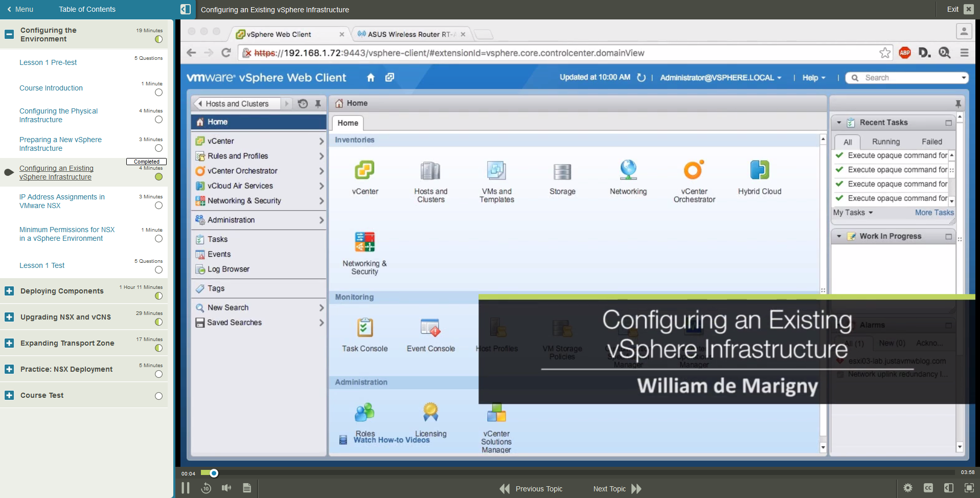Expand the Deploying Components lesson section

point(9,290)
